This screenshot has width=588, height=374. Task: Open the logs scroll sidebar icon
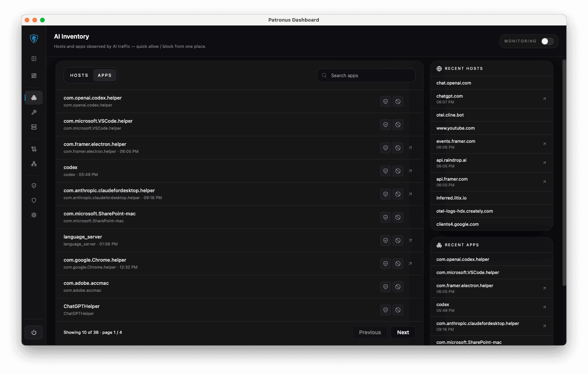point(34,149)
